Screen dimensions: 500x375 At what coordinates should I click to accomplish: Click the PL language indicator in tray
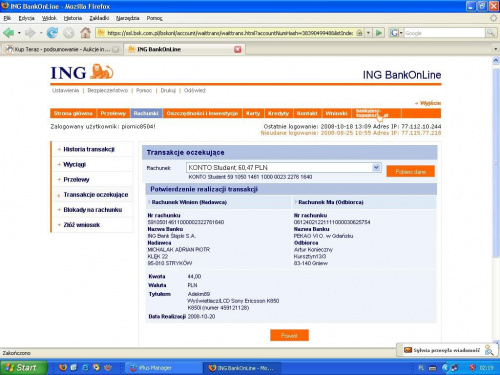pyautogui.click(x=421, y=368)
